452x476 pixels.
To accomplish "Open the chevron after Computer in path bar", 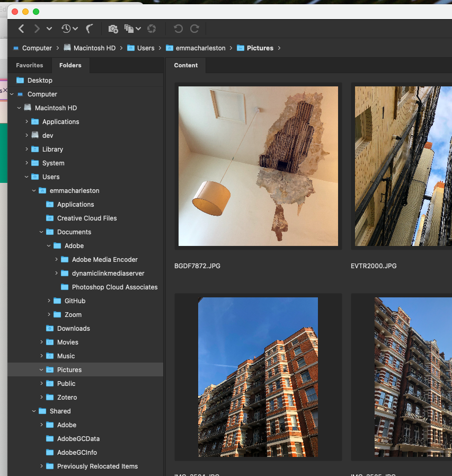I will point(58,48).
